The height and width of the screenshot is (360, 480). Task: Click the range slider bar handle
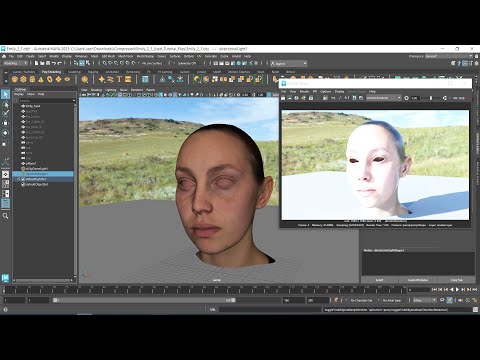[x=144, y=300]
